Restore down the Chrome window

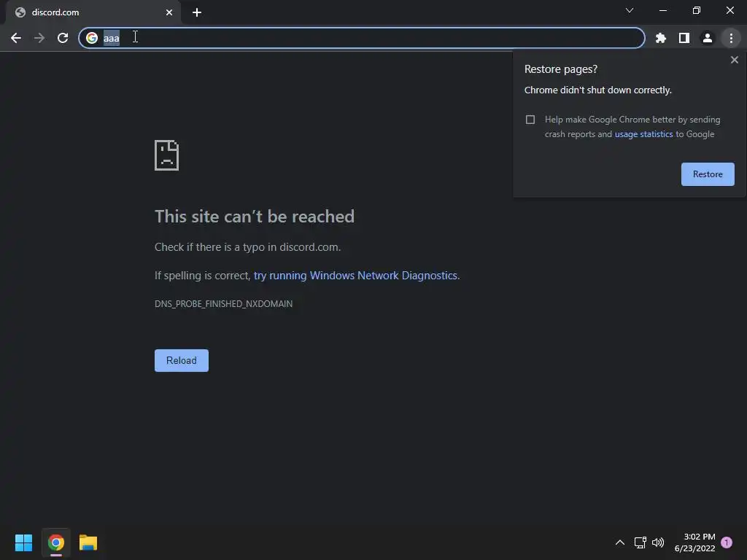click(697, 10)
